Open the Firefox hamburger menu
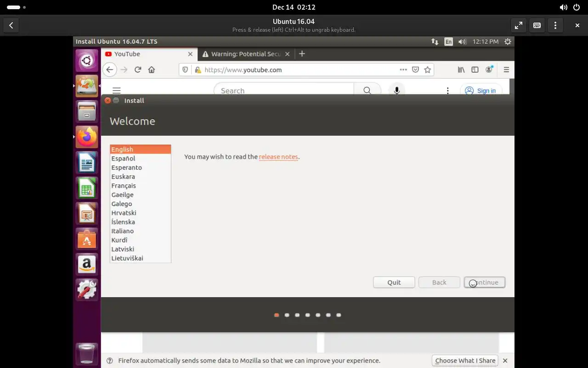Screen dimensions: 588x368 coord(506,70)
